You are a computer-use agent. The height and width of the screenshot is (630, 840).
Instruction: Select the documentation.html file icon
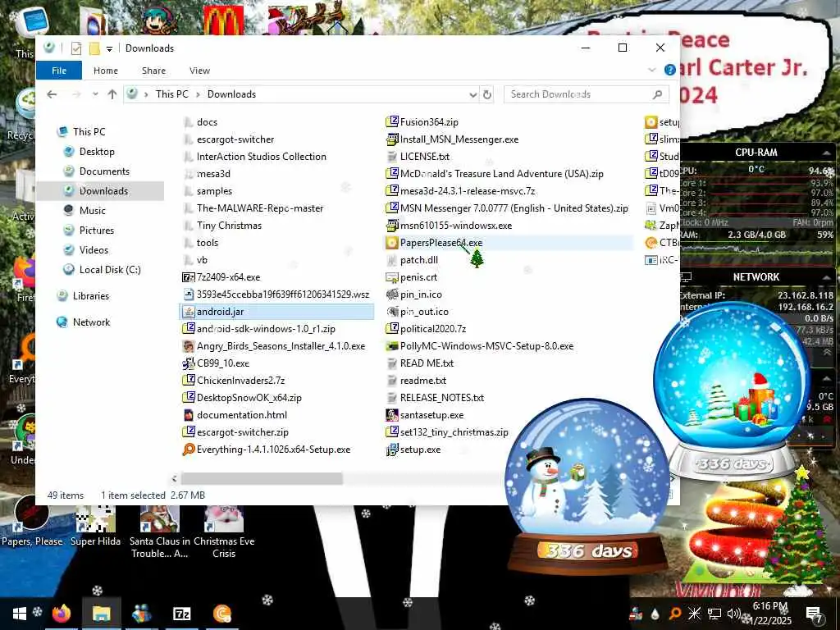189,415
